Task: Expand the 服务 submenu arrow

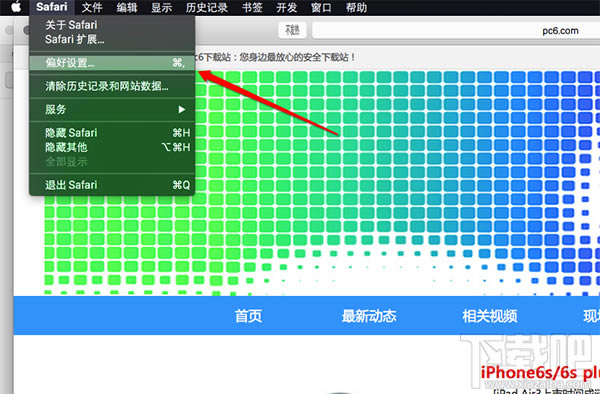Action: point(182,110)
